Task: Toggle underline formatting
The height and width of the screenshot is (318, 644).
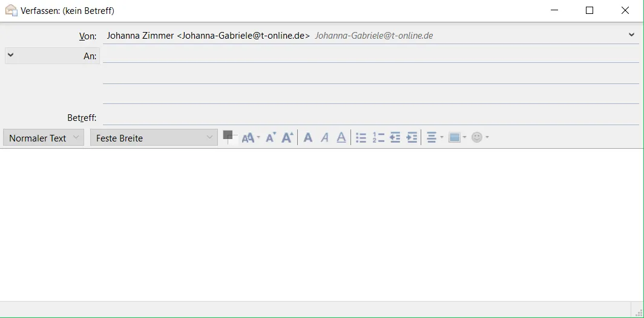Action: (x=341, y=137)
